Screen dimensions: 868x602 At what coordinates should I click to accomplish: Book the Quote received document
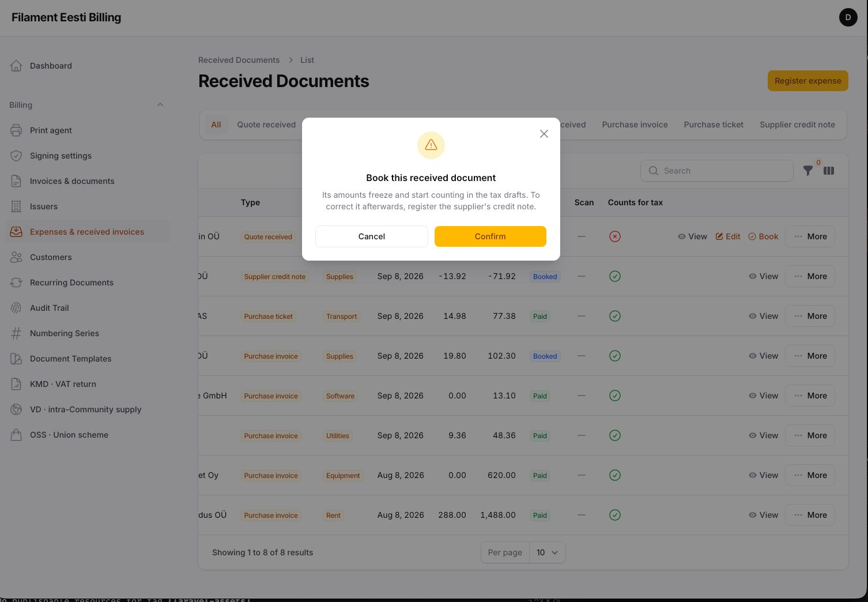(763, 236)
